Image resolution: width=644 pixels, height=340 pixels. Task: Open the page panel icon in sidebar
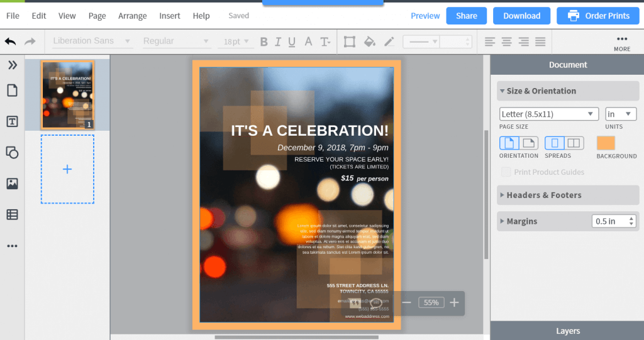[13, 90]
